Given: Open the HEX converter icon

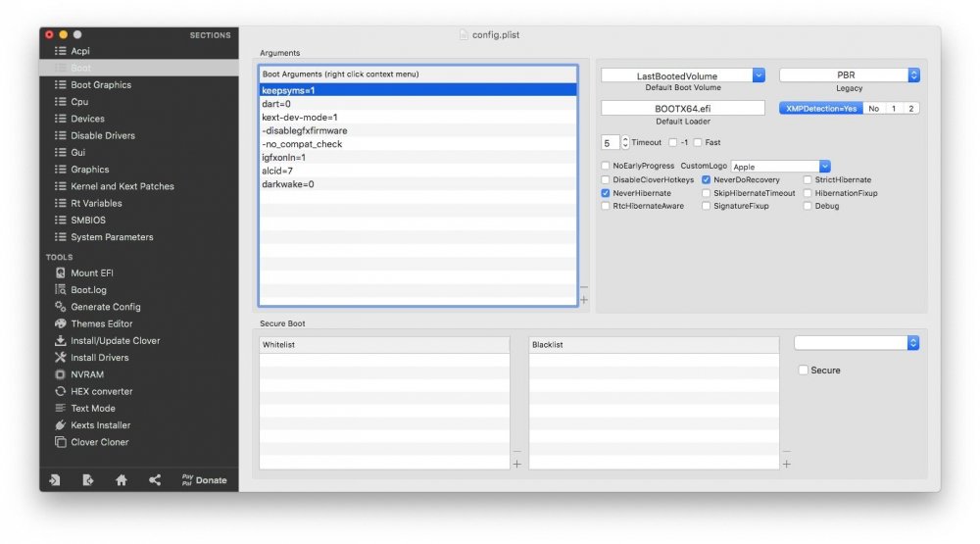Looking at the screenshot, I should tap(60, 391).
